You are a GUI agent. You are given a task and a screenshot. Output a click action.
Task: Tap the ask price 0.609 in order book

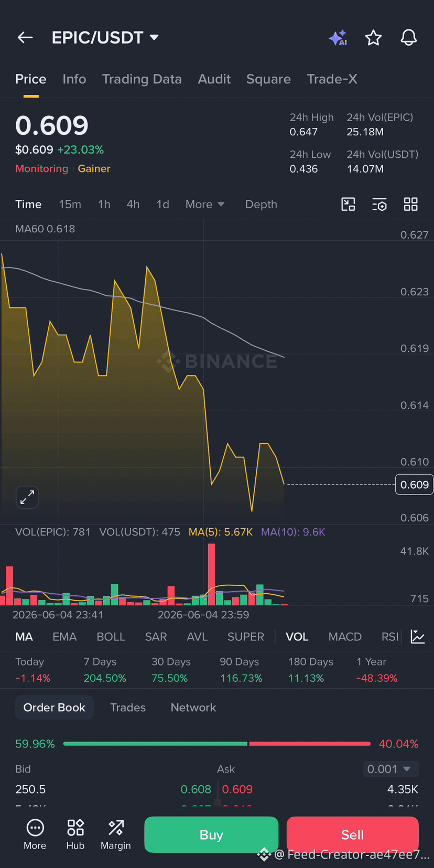pos(237,789)
